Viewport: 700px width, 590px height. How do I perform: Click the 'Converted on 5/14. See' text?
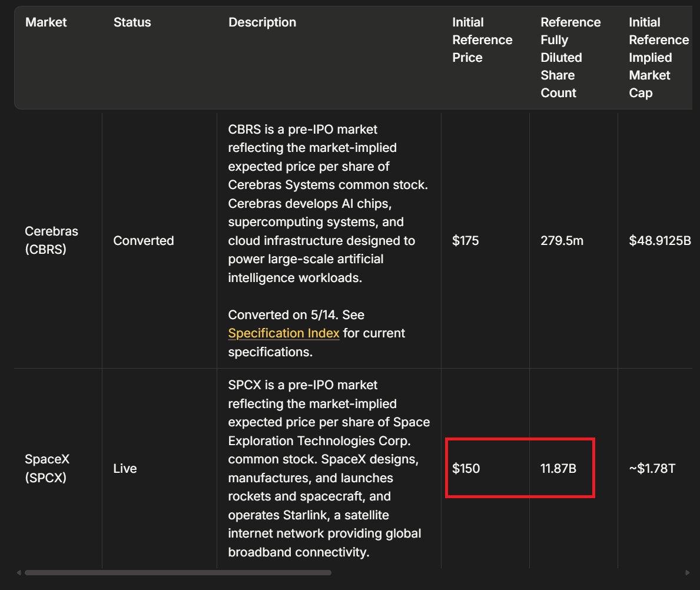click(296, 315)
